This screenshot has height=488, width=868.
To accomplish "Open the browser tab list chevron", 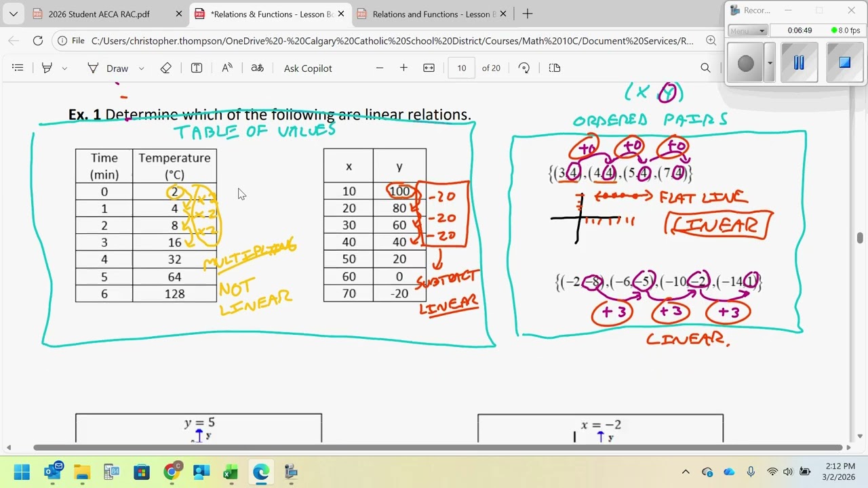I will point(14,14).
